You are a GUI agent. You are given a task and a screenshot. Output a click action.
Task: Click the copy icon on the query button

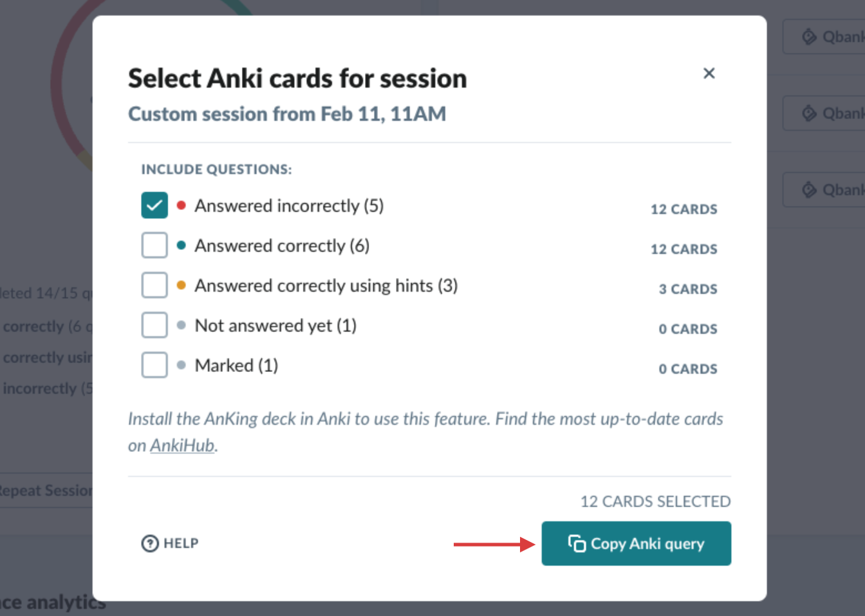577,544
